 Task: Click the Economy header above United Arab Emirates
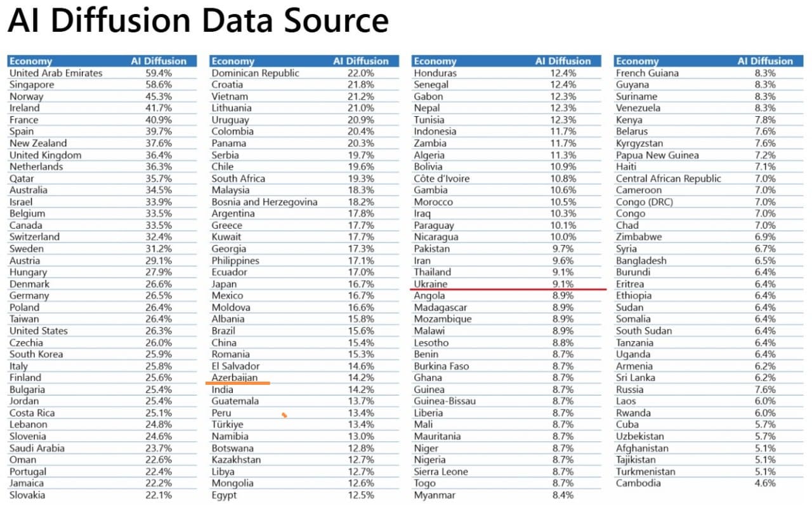30,62
